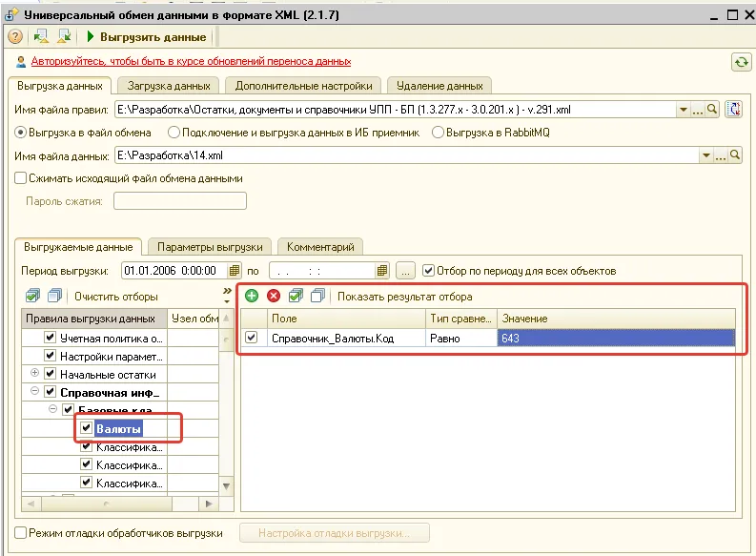Click the rules tree horizontal scroll right arrow
The image size is (756, 556).
coord(209,504)
